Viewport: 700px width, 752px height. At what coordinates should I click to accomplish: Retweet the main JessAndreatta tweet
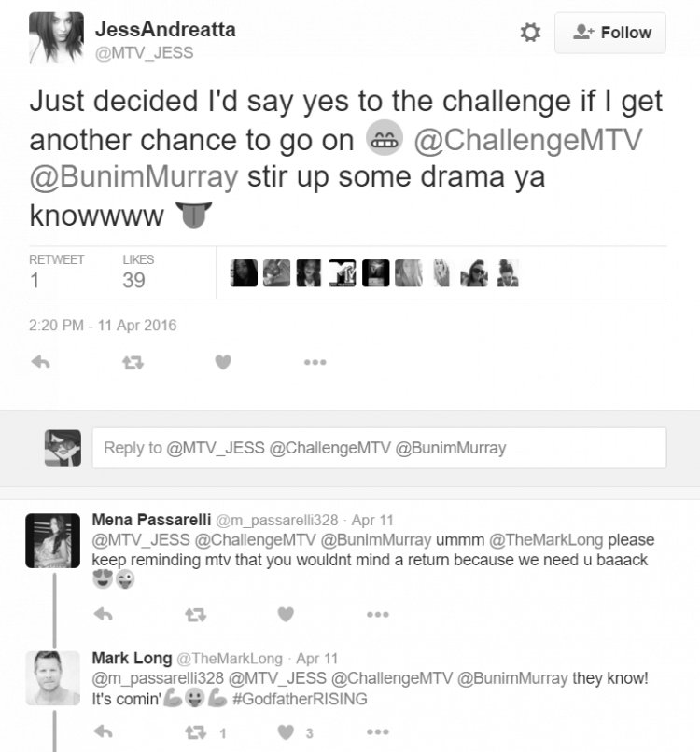(133, 363)
